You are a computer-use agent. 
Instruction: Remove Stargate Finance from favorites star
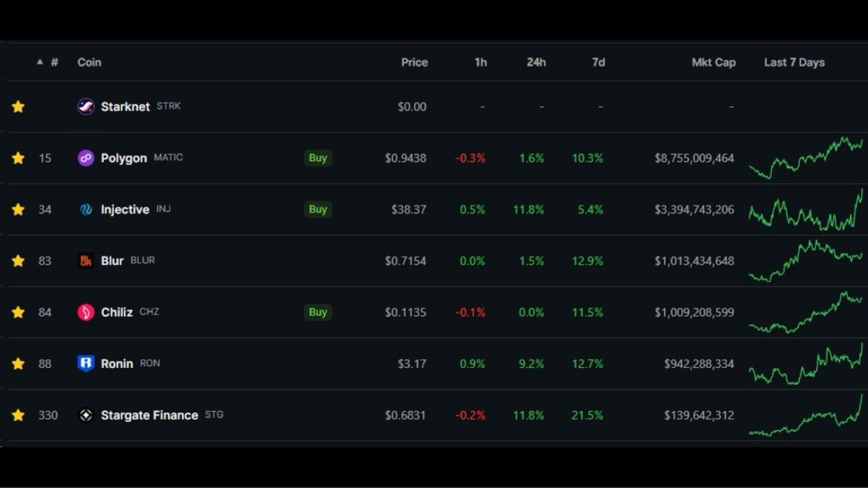[18, 415]
